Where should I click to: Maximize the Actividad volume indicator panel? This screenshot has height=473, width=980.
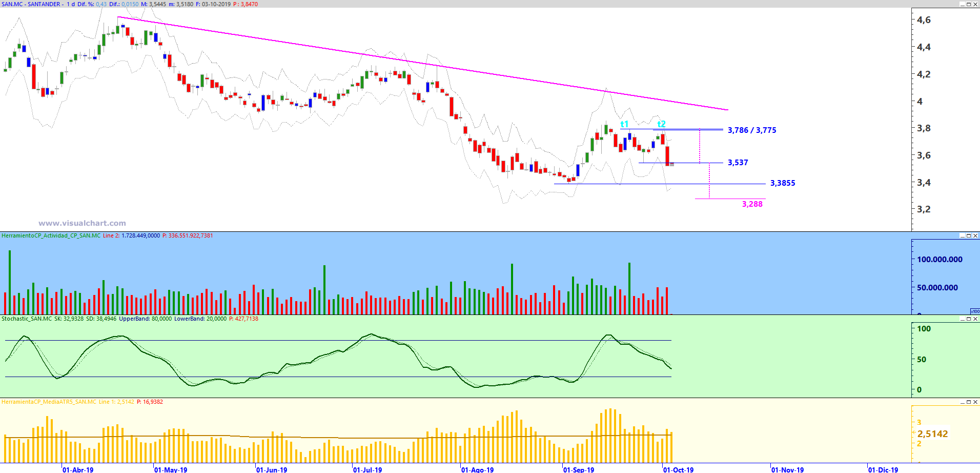pos(969,235)
